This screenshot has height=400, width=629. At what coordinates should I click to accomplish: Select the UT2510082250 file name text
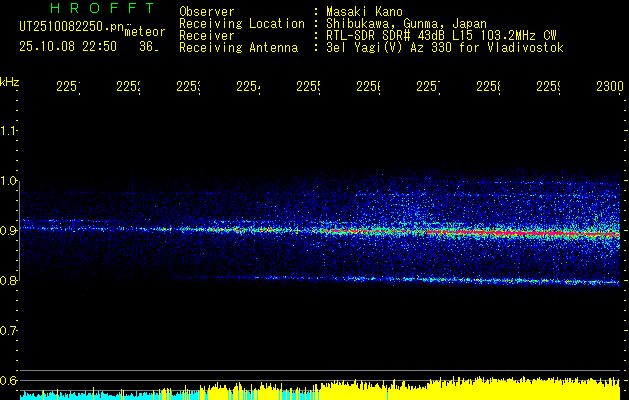point(72,26)
